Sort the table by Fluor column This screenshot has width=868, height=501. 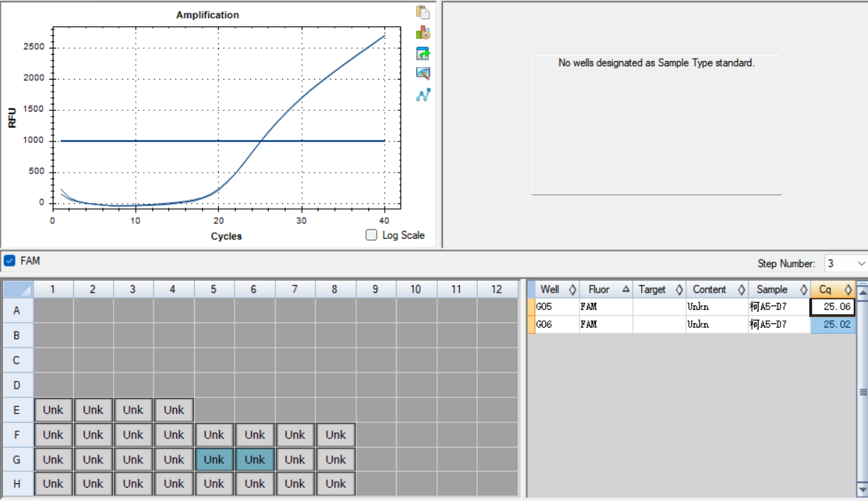606,289
